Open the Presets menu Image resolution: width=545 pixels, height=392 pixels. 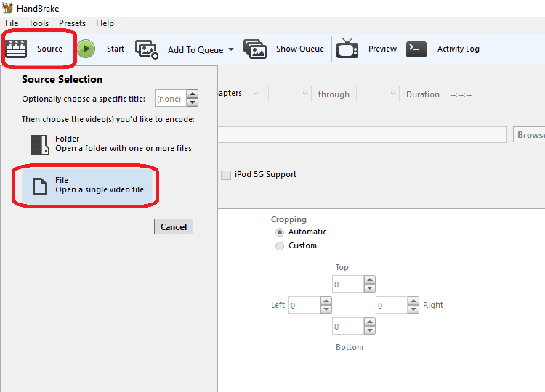[72, 23]
